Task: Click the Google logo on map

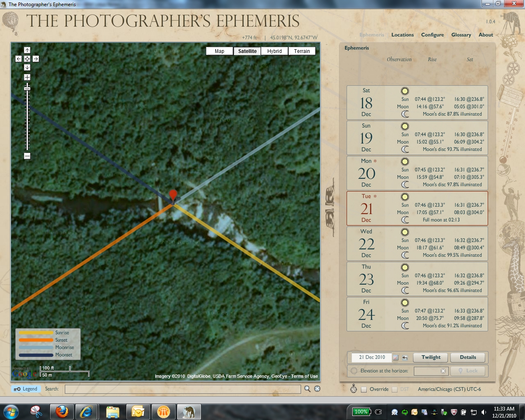Action: point(24,373)
